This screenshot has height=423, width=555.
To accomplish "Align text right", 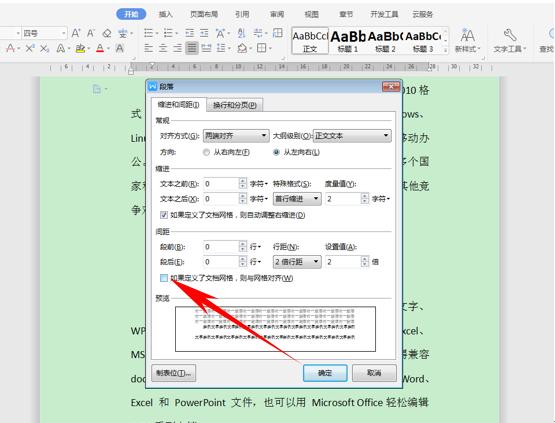I will pyautogui.click(x=177, y=48).
